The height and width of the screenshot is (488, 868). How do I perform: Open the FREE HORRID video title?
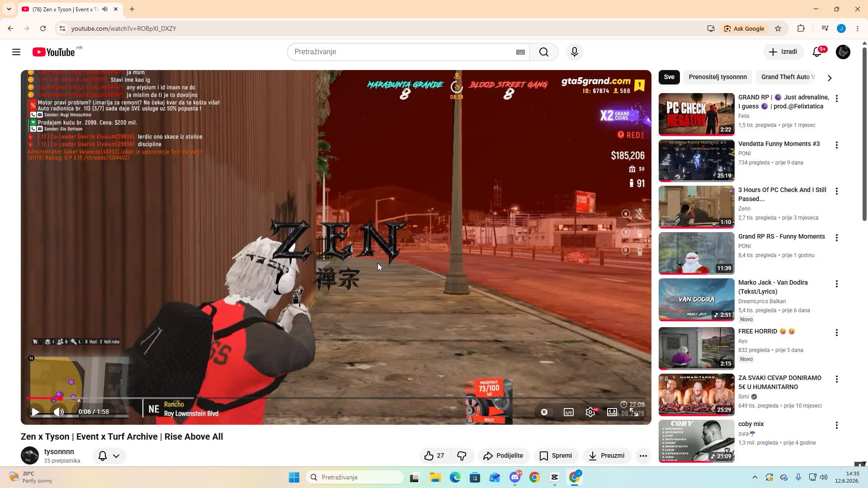tap(767, 331)
